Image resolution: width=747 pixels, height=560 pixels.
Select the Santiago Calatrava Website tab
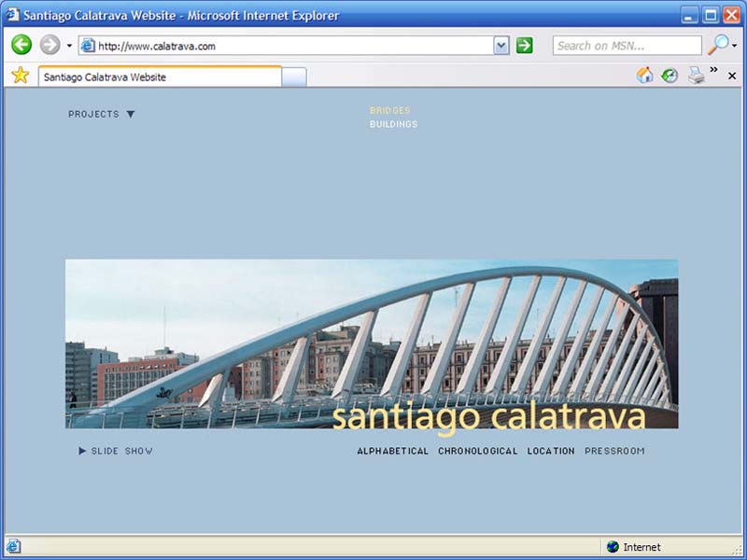click(x=160, y=77)
